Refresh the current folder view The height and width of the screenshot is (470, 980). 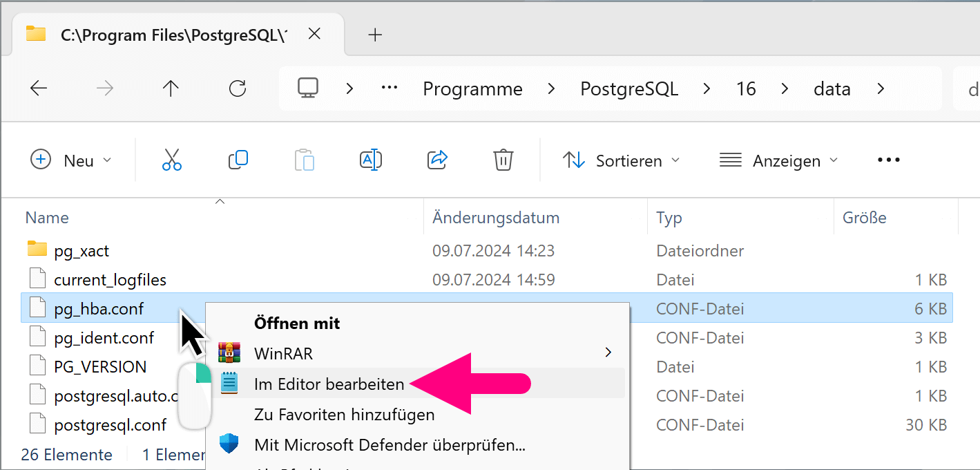point(238,88)
